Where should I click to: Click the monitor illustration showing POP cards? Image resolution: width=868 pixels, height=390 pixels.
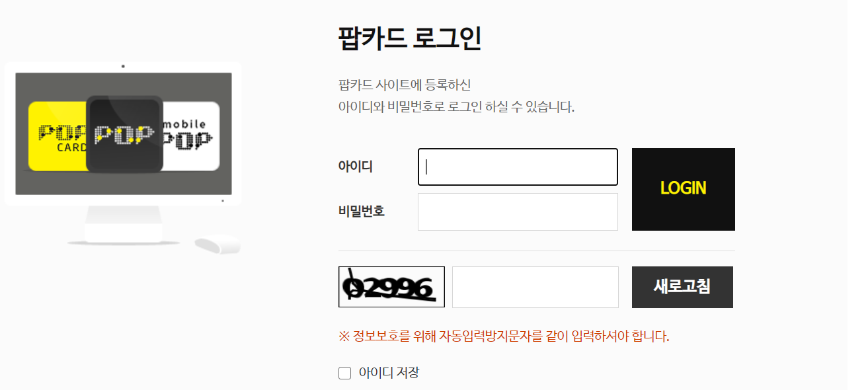pyautogui.click(x=123, y=132)
